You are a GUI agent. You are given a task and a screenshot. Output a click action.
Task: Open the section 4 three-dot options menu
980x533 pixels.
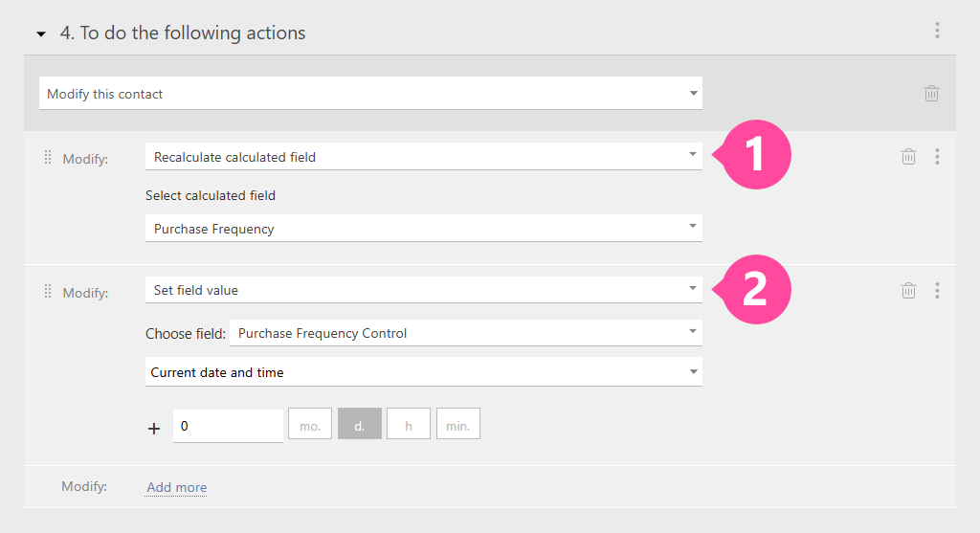[x=937, y=31]
